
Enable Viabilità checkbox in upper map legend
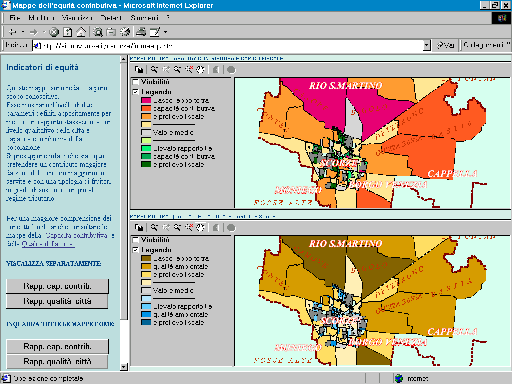[x=135, y=82]
